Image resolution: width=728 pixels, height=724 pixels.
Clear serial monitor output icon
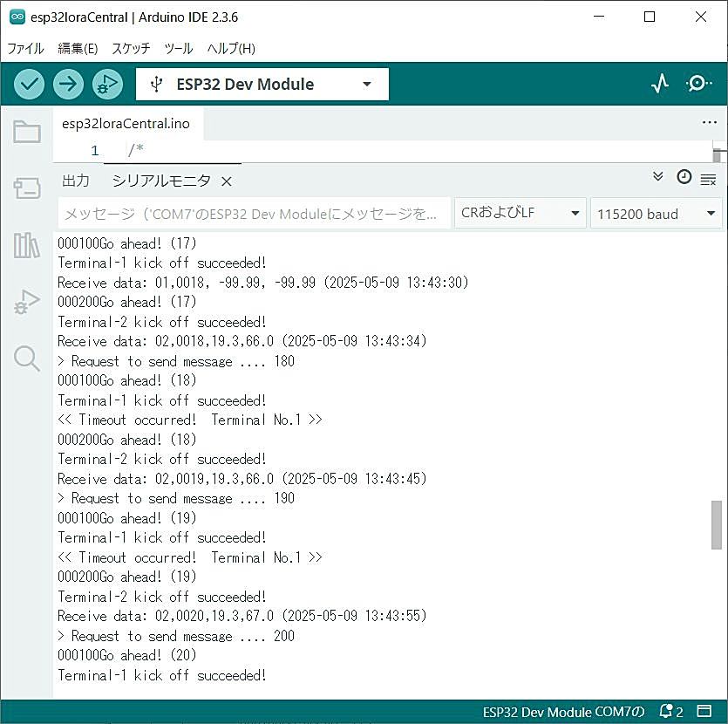tap(708, 180)
